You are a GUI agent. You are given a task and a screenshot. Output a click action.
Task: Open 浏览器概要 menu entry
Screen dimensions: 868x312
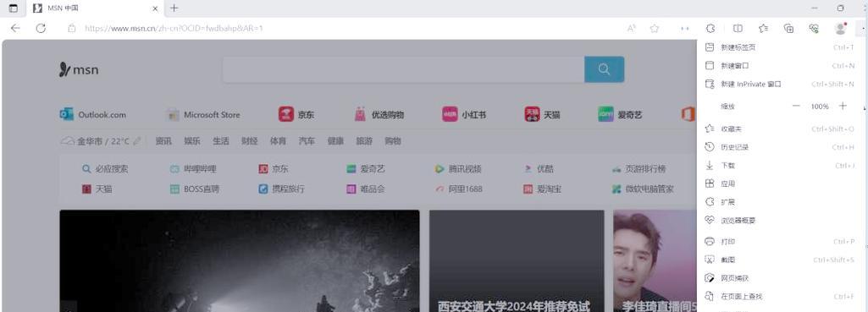click(x=780, y=220)
